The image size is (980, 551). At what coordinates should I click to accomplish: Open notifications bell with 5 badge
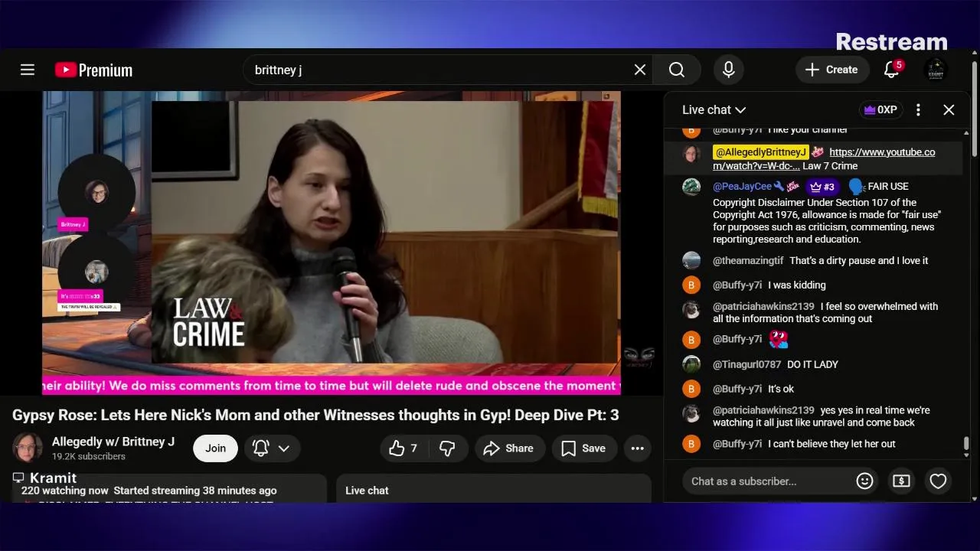click(x=891, y=70)
